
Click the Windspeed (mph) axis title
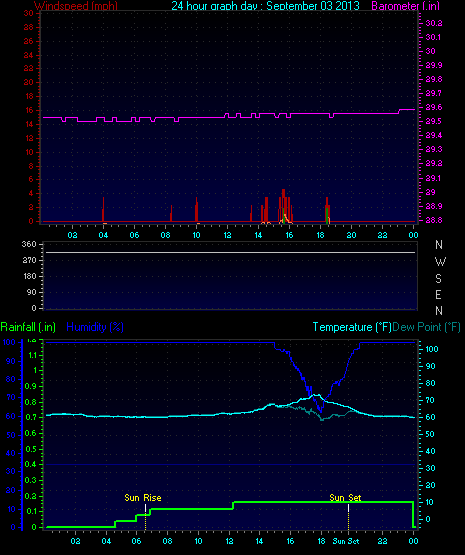click(76, 6)
